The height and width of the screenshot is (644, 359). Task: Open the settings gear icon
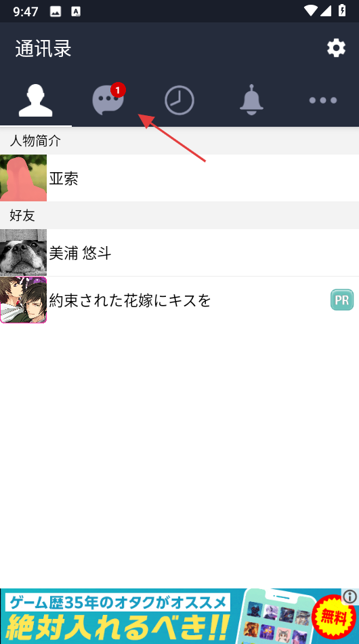coord(336,48)
